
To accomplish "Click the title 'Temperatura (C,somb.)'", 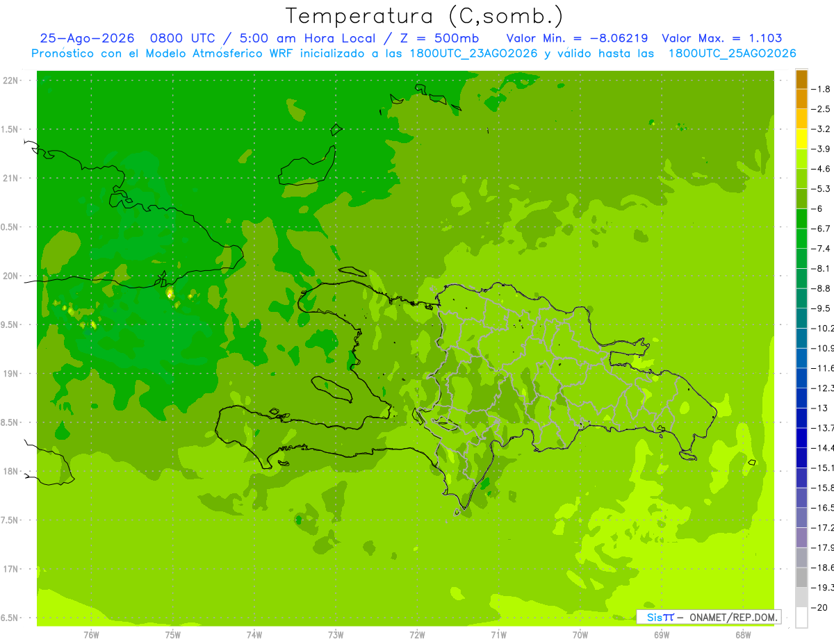I will click(x=425, y=16).
